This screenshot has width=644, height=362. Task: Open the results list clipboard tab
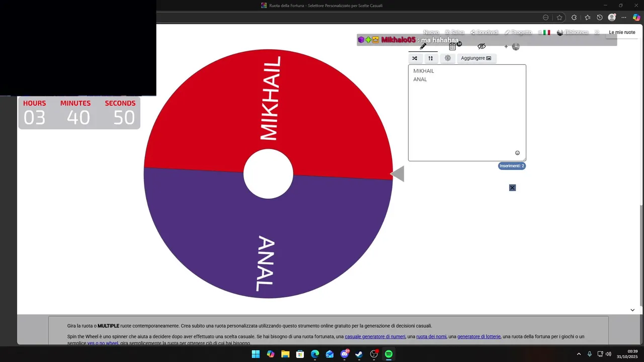click(x=453, y=46)
